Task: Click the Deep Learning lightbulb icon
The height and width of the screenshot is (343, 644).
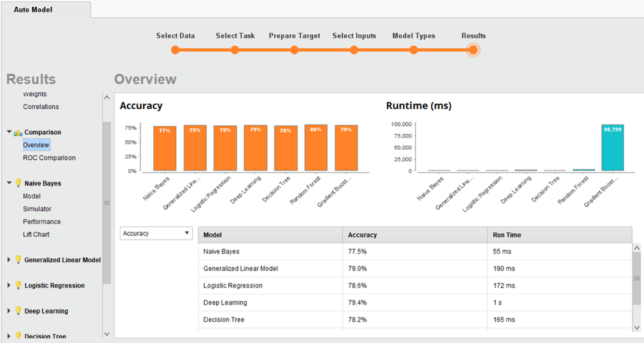Action: (18, 311)
